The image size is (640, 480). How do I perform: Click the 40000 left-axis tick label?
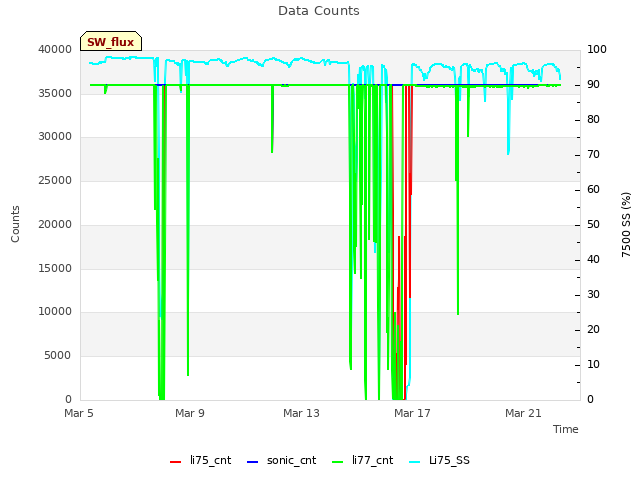55,50
